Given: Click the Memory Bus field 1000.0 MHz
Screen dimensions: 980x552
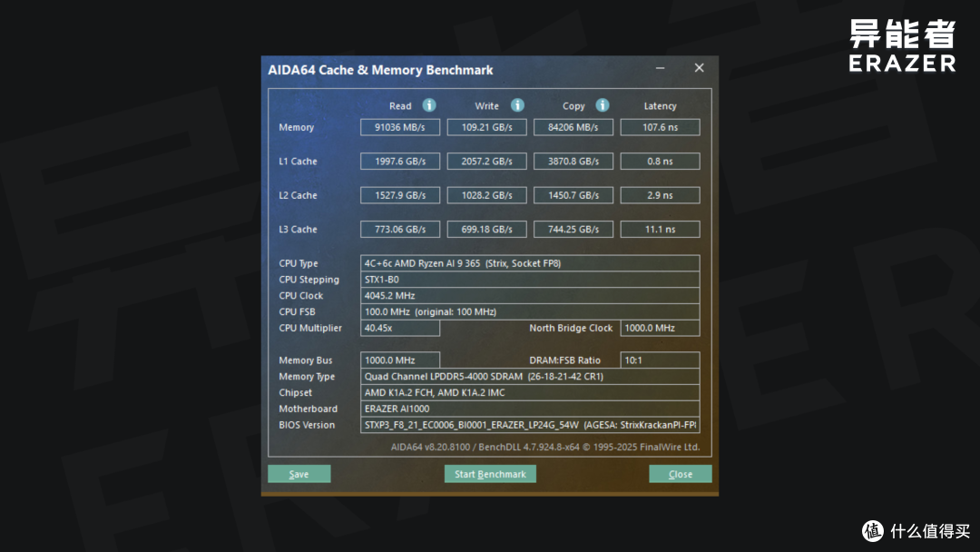Looking at the screenshot, I should (400, 360).
